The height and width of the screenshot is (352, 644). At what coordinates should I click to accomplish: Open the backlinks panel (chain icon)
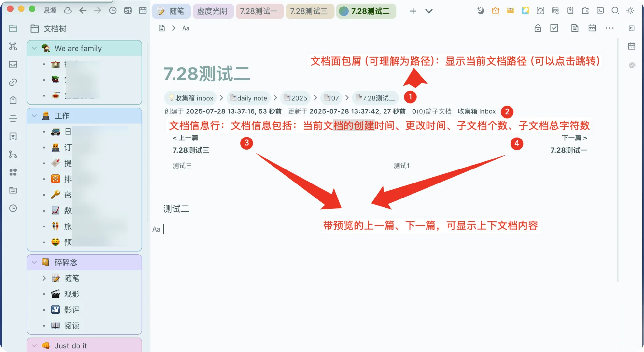tap(13, 82)
